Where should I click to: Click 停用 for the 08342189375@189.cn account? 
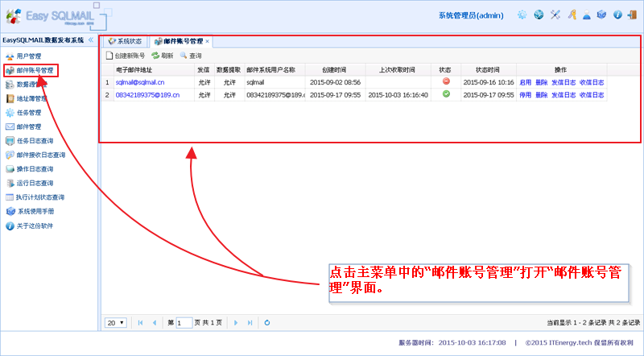tap(526, 95)
